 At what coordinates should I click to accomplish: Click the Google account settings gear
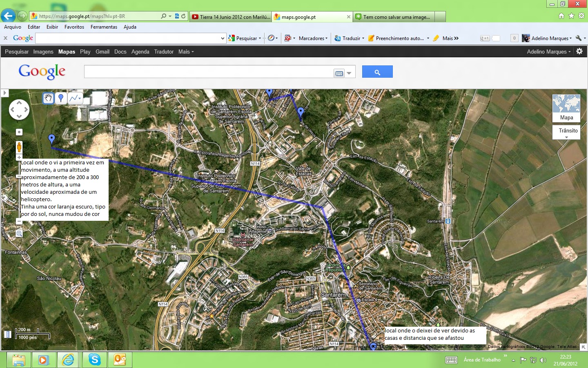click(579, 52)
